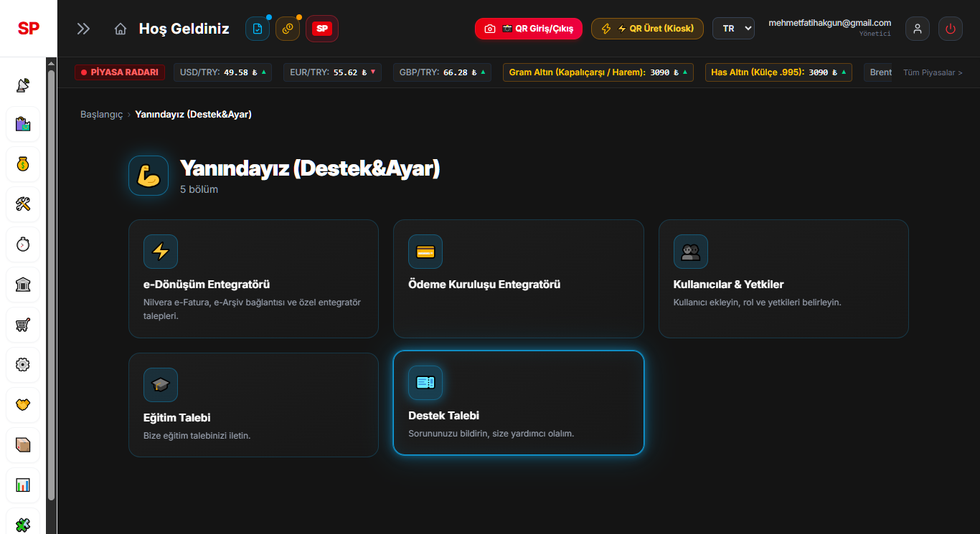Click the Gram Altın (Kapalıçarşı / Harem) chip
Screen dimensions: 980x534
(x=598, y=72)
